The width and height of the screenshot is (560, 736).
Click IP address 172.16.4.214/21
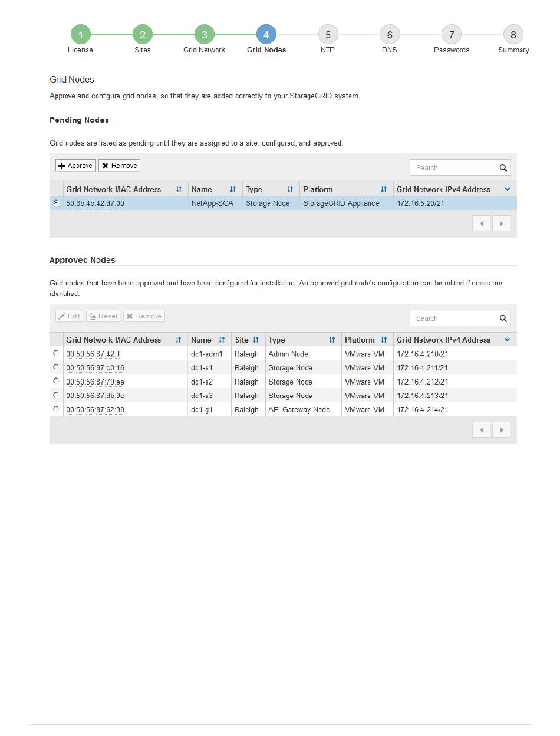click(x=422, y=410)
